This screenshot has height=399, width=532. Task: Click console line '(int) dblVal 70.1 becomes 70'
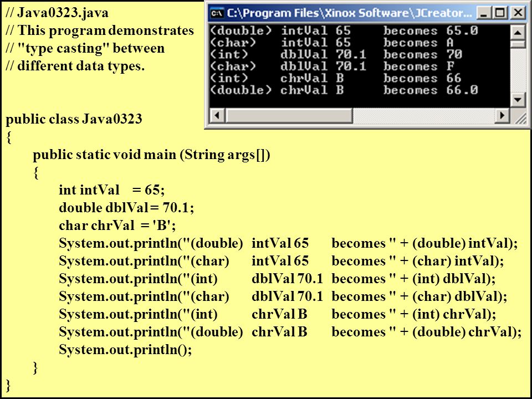coord(336,54)
